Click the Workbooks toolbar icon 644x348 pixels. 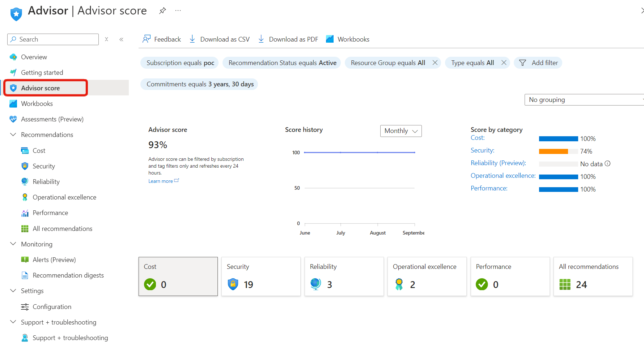pos(330,39)
